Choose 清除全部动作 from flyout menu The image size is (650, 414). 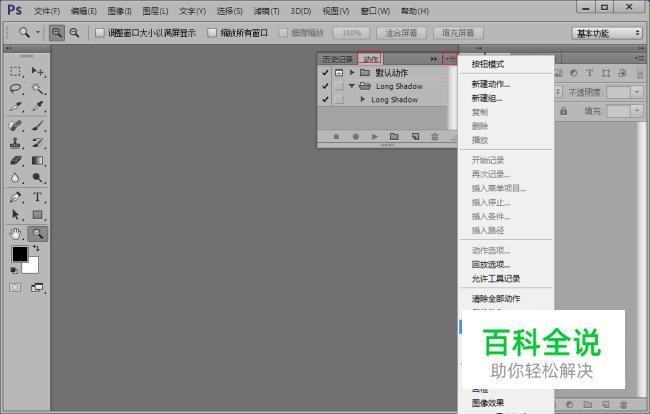coord(496,299)
